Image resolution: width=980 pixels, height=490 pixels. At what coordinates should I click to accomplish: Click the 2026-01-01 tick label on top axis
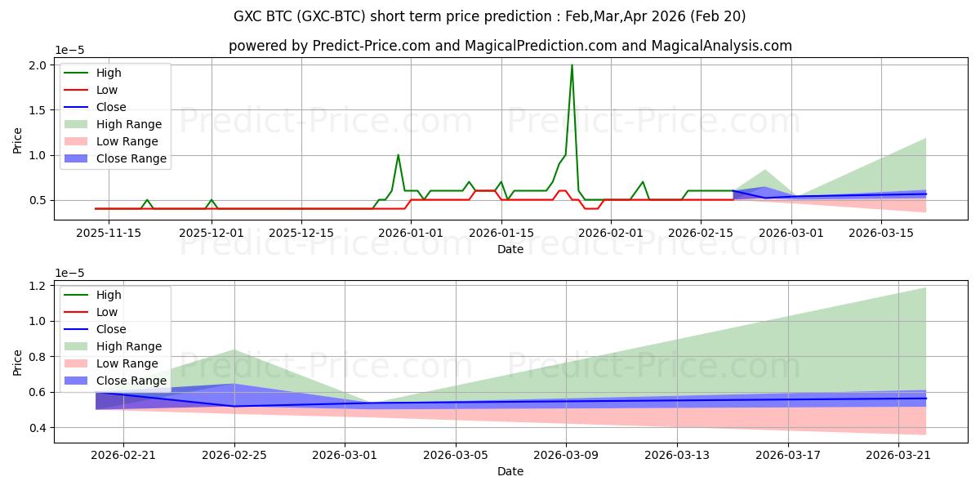[x=411, y=232]
